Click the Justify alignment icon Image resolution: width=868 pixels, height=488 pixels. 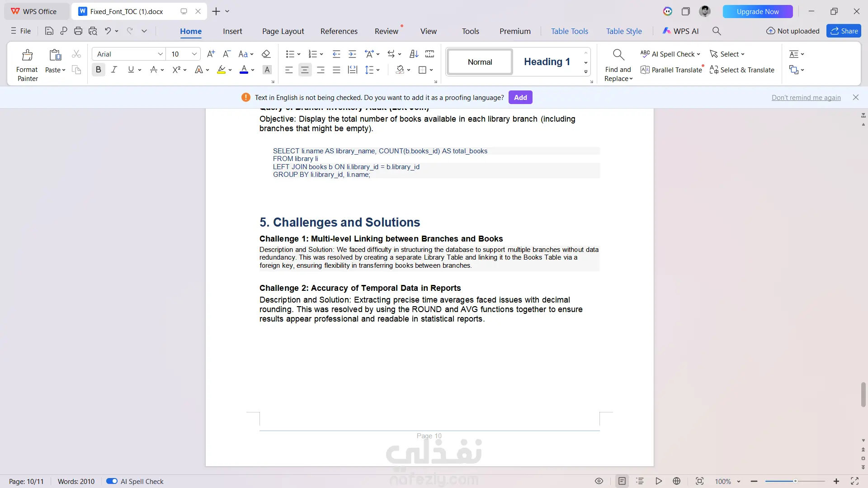pos(336,70)
